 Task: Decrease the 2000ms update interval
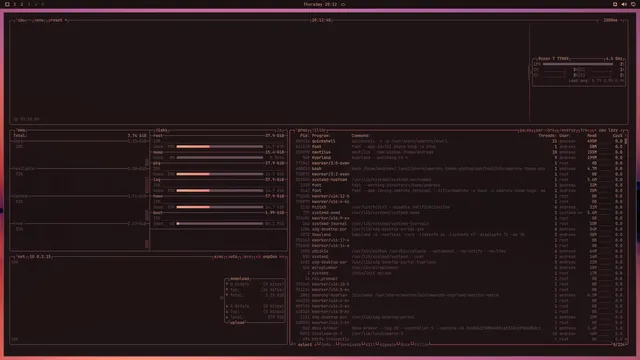[601, 20]
